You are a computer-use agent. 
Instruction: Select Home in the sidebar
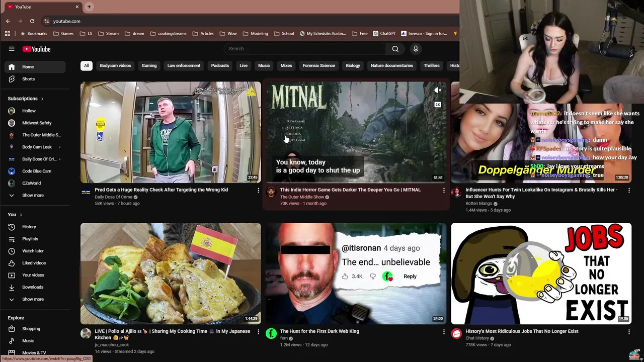(x=35, y=67)
